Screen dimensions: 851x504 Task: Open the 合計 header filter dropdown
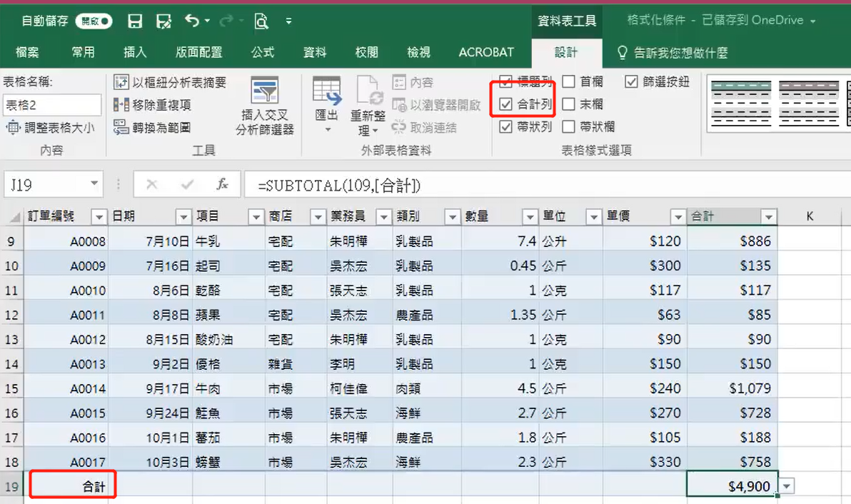click(x=768, y=217)
